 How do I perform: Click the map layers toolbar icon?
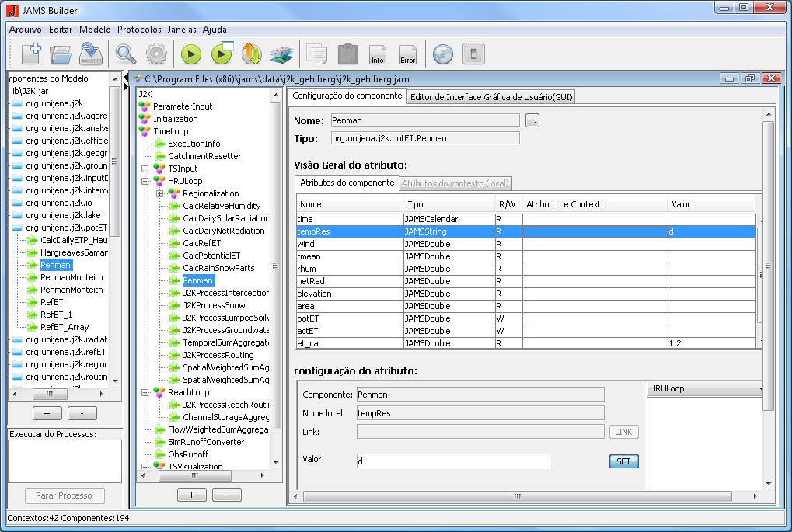[x=280, y=54]
